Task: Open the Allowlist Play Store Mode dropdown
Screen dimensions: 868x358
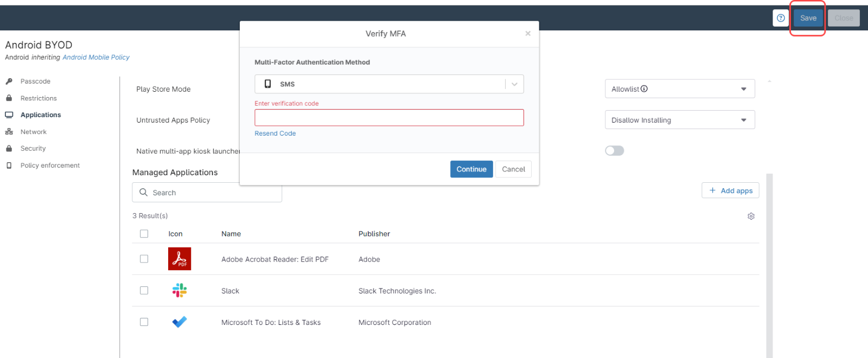Action: [x=680, y=89]
